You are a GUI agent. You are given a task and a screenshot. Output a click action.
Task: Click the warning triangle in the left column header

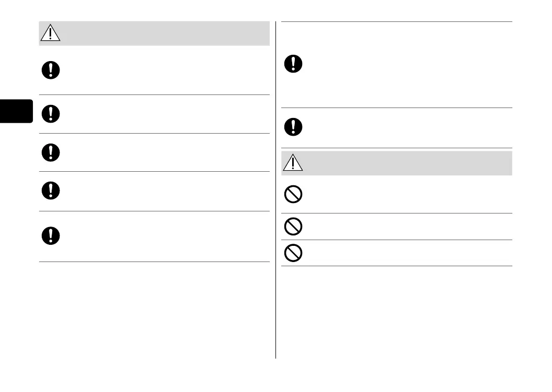point(51,33)
